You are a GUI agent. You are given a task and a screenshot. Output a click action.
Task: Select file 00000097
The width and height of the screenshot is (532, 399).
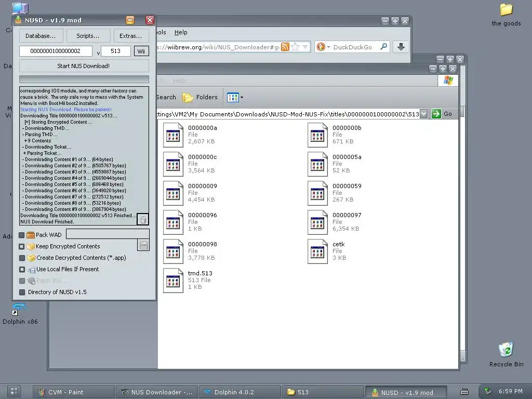335,222
